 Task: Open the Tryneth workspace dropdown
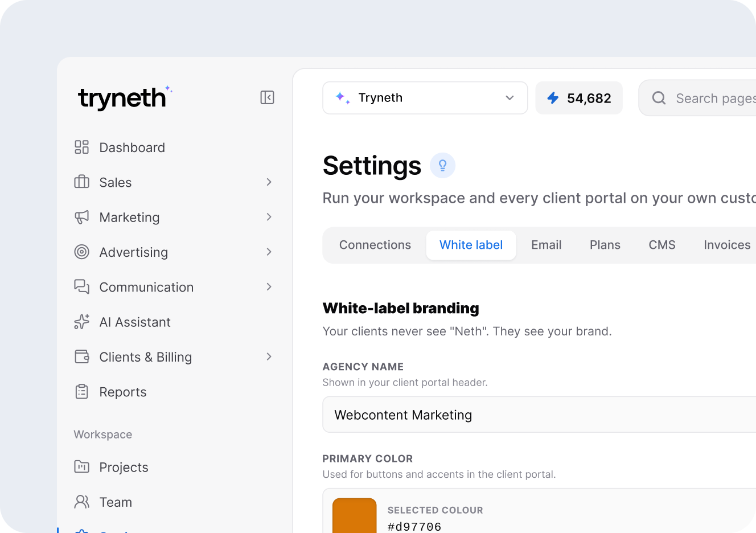pos(425,98)
